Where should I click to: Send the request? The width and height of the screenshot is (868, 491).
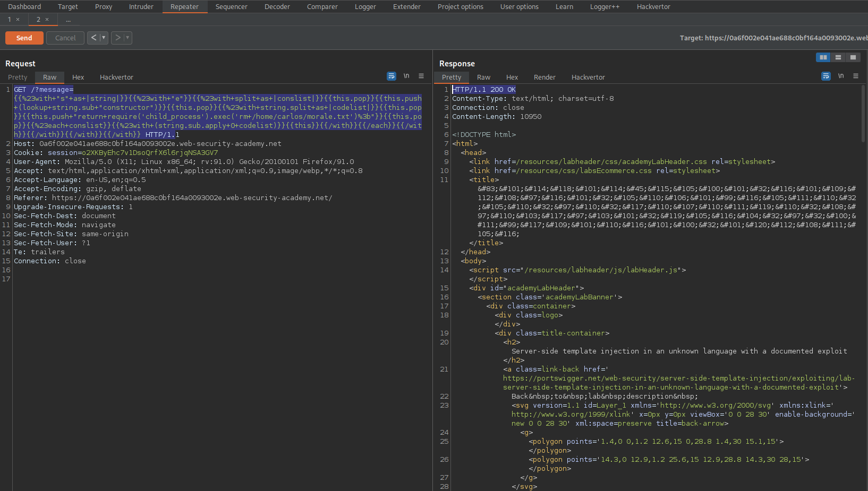(24, 38)
